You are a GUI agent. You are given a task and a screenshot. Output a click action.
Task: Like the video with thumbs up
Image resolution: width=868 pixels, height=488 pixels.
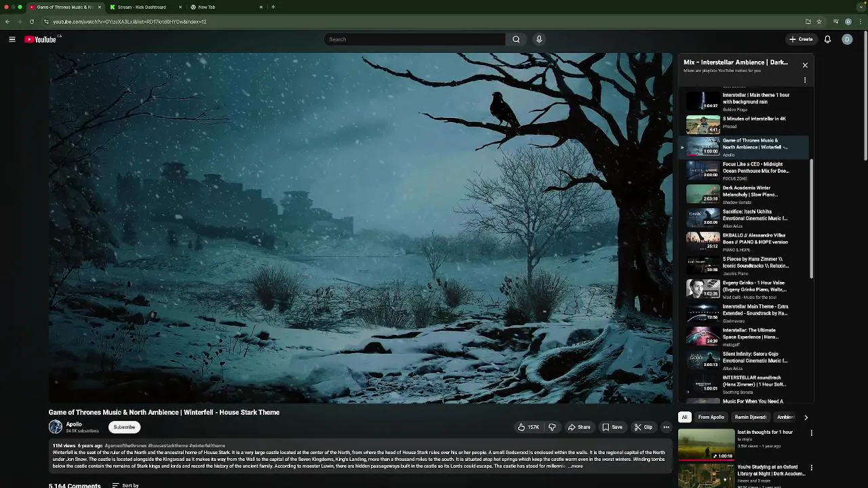[x=529, y=427]
